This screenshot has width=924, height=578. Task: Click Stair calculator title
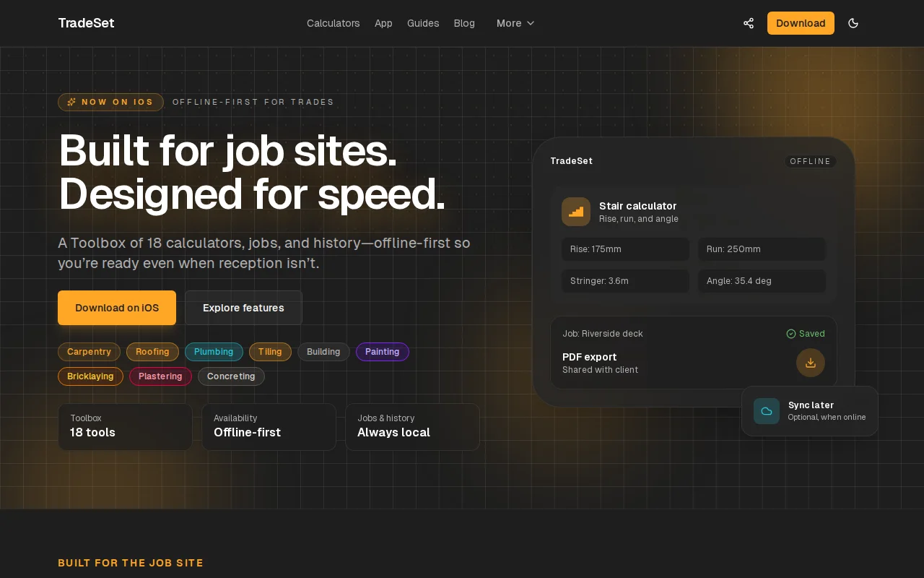click(638, 206)
